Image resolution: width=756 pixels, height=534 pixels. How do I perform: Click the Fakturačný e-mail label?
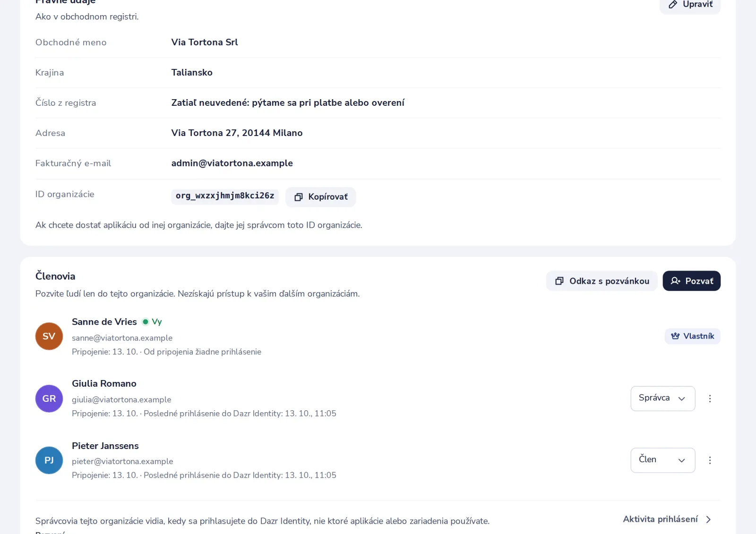pyautogui.click(x=73, y=163)
